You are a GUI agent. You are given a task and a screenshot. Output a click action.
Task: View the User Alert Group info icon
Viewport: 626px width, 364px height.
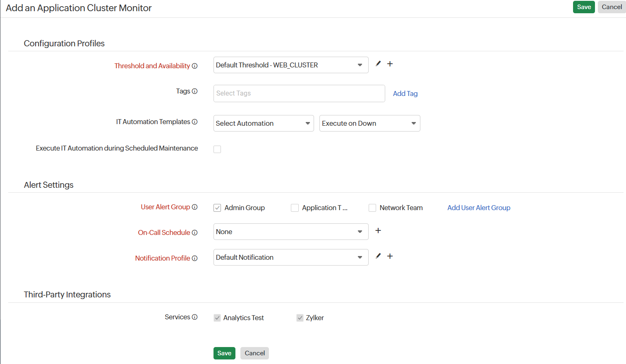[194, 207]
